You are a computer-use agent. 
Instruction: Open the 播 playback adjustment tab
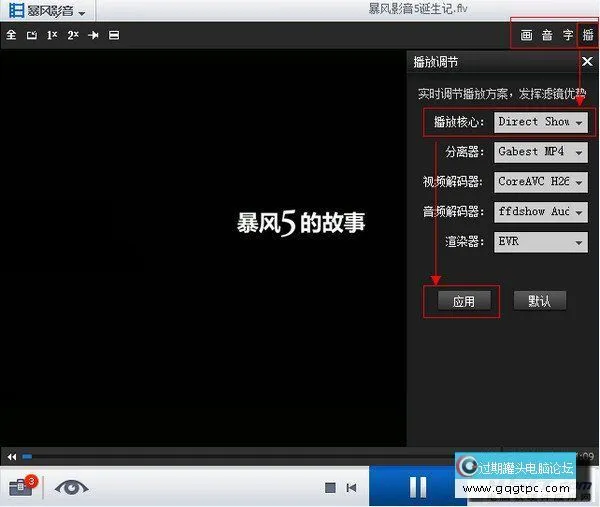point(588,35)
